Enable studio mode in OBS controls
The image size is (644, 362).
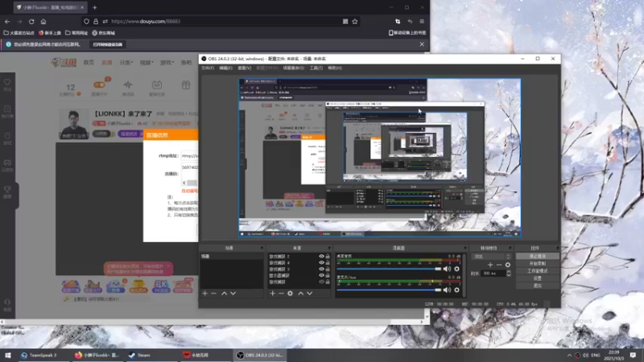click(x=537, y=271)
